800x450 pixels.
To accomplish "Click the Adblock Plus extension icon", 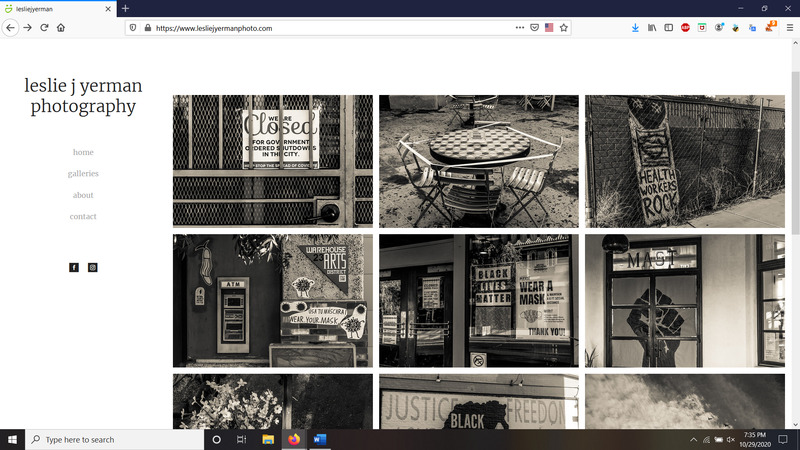I will pos(685,28).
